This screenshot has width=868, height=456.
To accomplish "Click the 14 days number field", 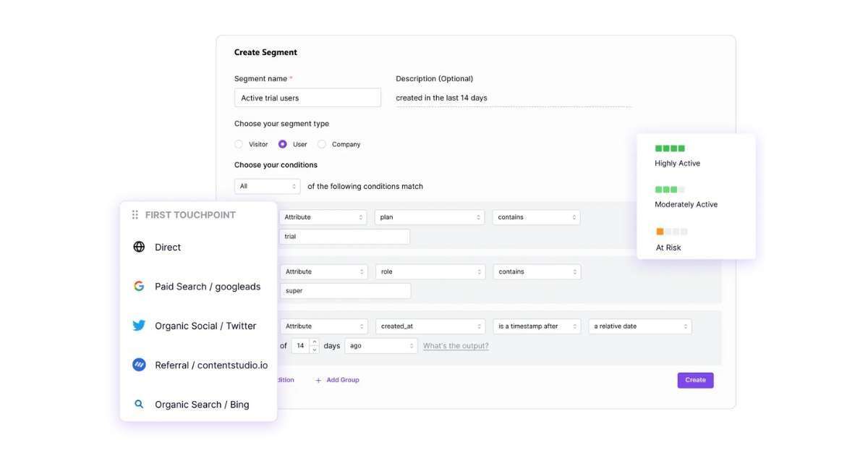I will click(301, 346).
